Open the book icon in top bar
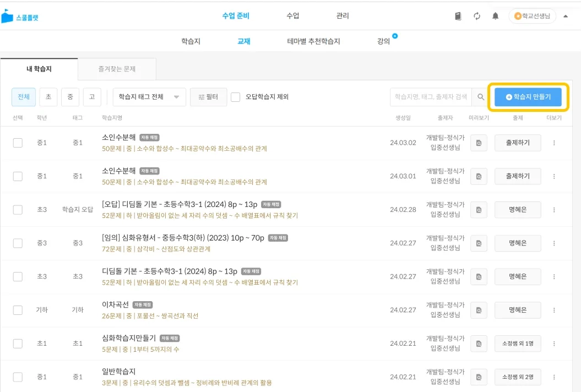Screen dimensions: 581x392 pos(458,16)
